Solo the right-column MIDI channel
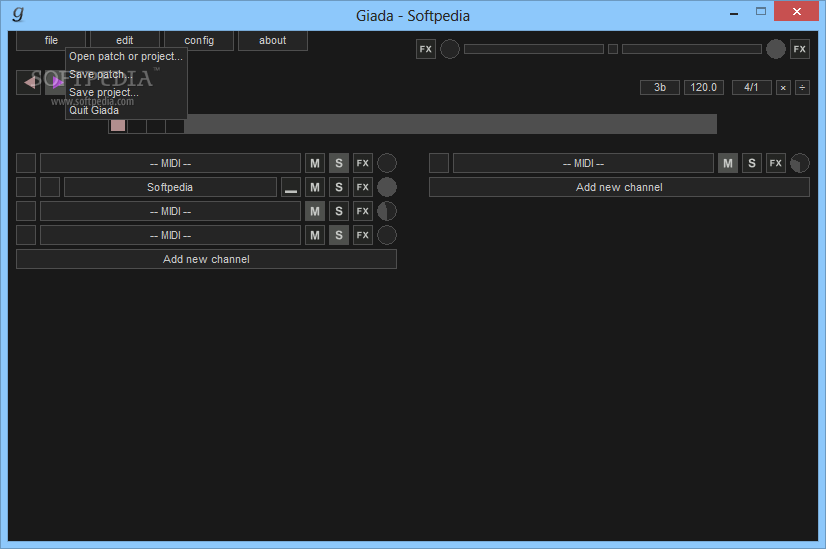Viewport: 826px width, 549px height. pos(752,163)
